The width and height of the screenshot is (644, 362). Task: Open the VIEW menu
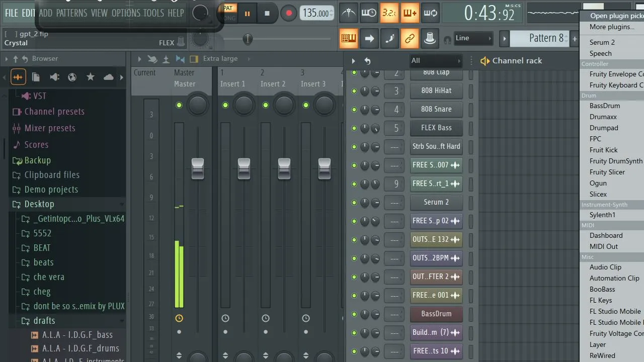point(99,13)
